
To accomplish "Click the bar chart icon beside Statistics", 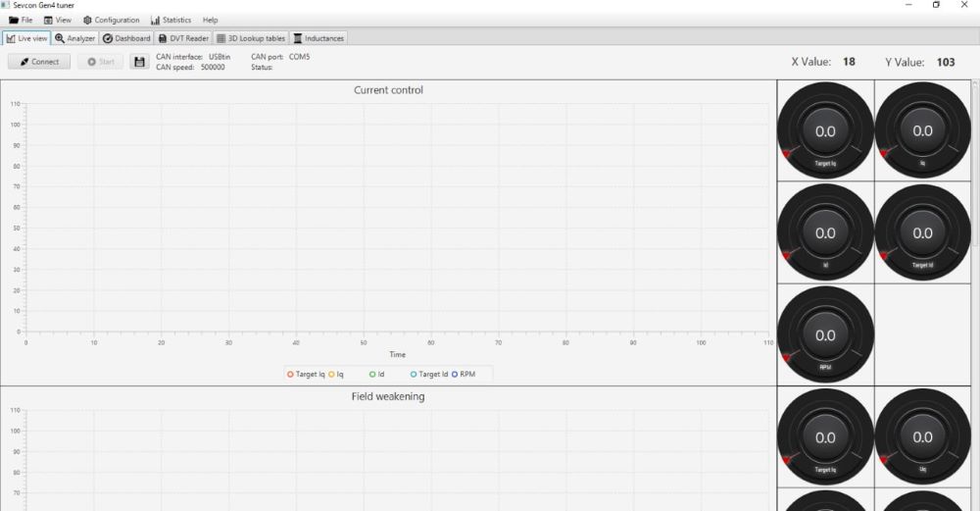I will pyautogui.click(x=155, y=20).
